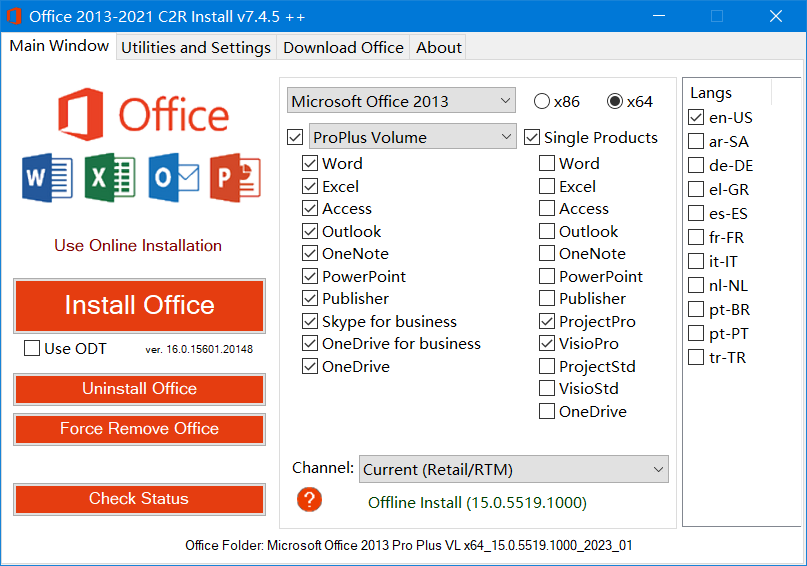The image size is (807, 566).
Task: Check the de-DE language checkbox
Action: point(696,165)
